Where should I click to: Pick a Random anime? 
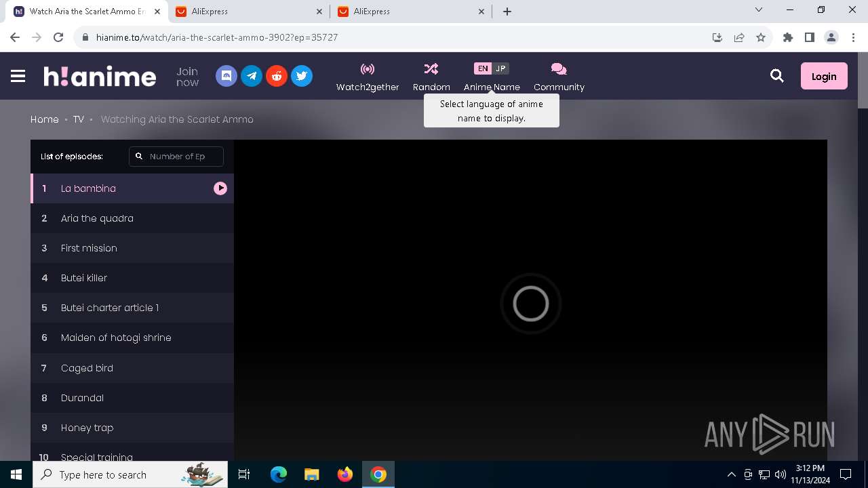(431, 77)
